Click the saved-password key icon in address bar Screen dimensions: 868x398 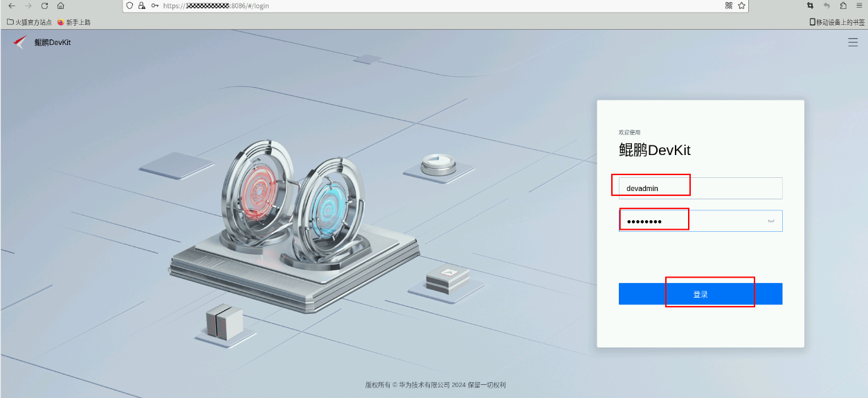154,6
